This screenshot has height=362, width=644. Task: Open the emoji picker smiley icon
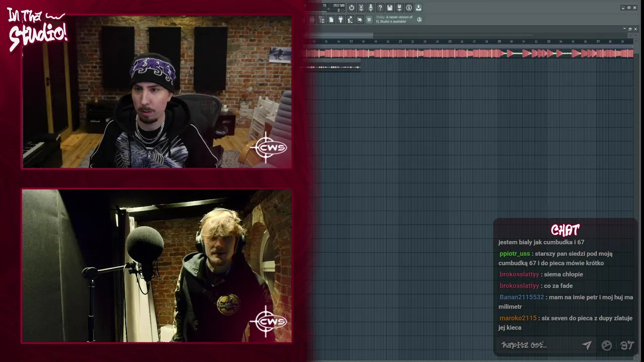[x=607, y=345]
